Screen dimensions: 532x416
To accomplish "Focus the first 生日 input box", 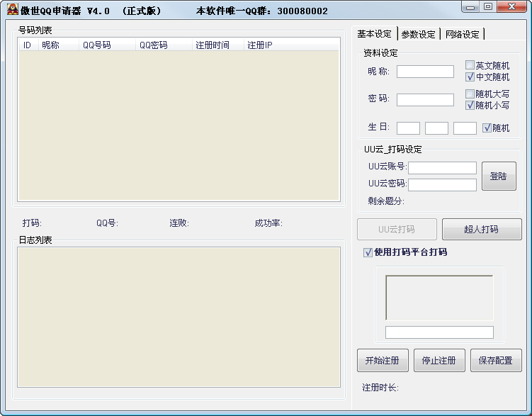I will pyautogui.click(x=408, y=128).
